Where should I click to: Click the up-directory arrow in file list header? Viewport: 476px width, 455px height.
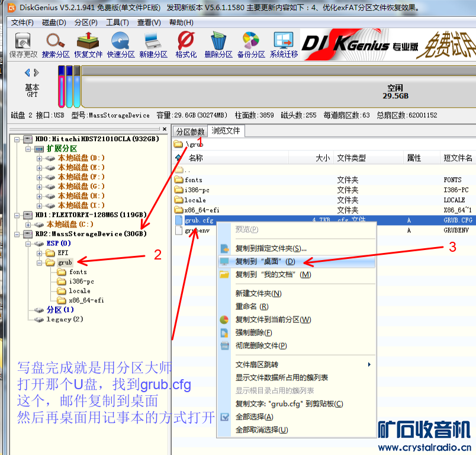point(178,158)
